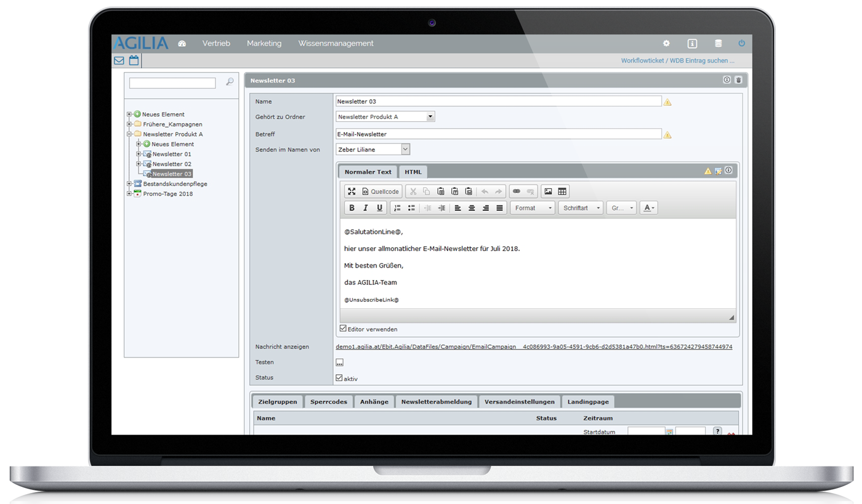The image size is (862, 504).
Task: Toggle italic formatting
Action: pos(366,208)
